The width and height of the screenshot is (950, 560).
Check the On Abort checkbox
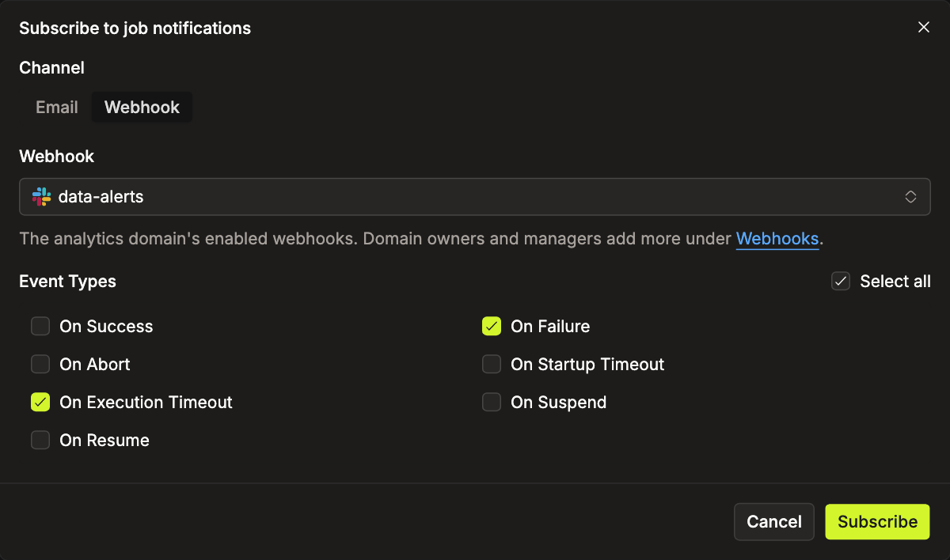pyautogui.click(x=40, y=364)
